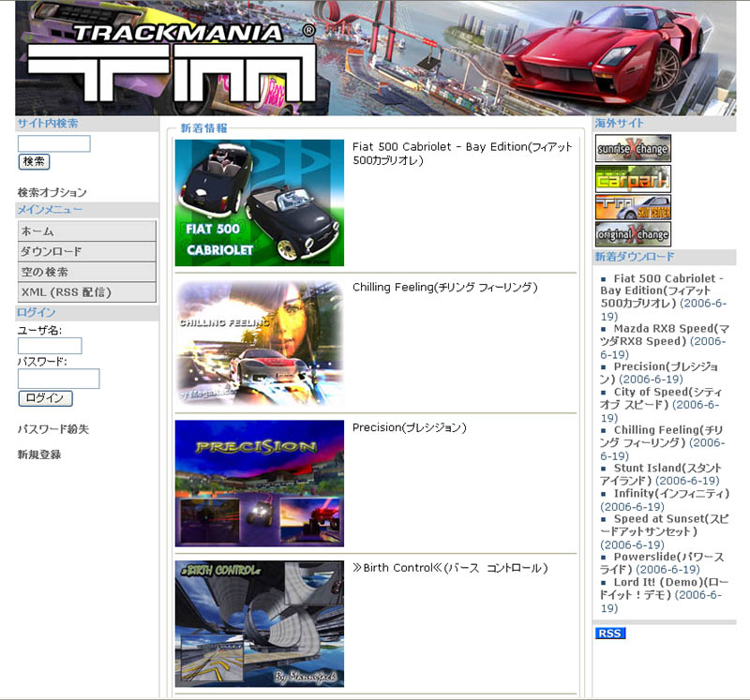Focus the ユーザ名 username field

pos(50,346)
